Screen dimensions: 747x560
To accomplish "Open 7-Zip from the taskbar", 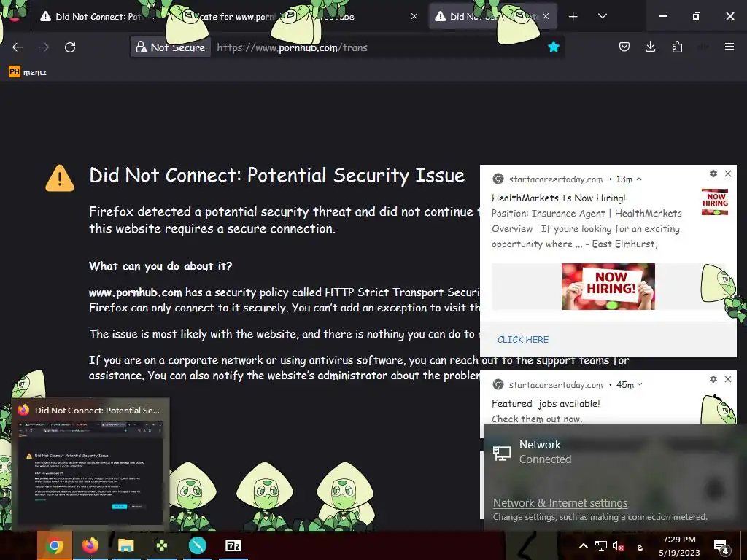I will pyautogui.click(x=233, y=545).
